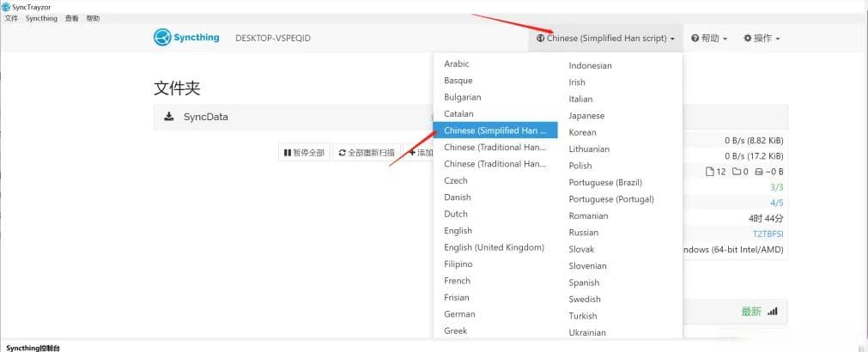
Task: Click the 添加 folder button
Action: [419, 153]
